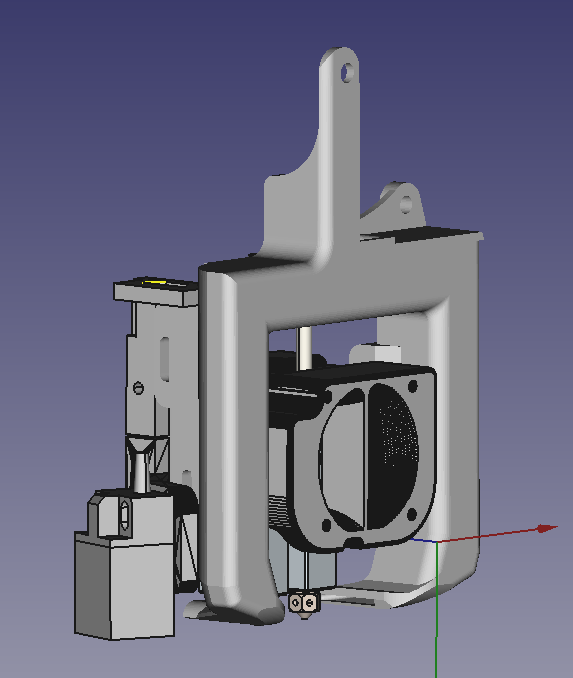Click the red X axis arrowhead
This screenshot has width=573, height=678.
coord(547,528)
